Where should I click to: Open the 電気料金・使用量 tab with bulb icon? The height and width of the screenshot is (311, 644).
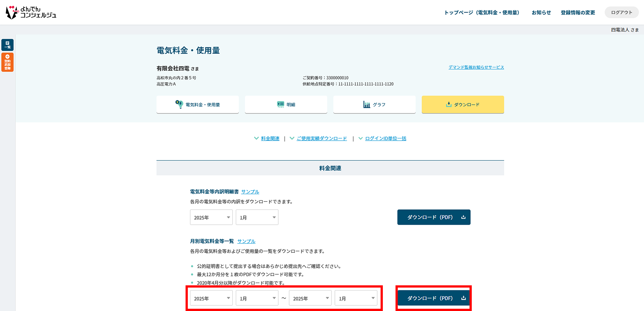coord(197,105)
